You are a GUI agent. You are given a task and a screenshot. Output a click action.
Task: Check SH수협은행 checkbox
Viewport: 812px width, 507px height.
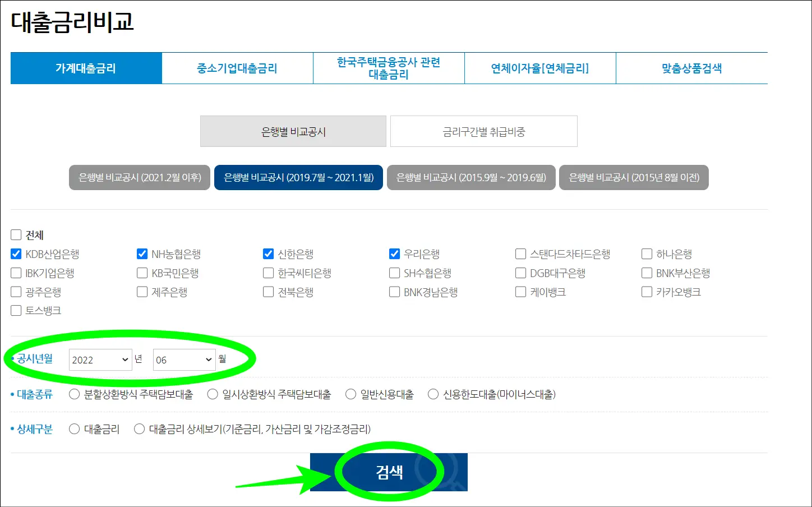click(x=395, y=273)
